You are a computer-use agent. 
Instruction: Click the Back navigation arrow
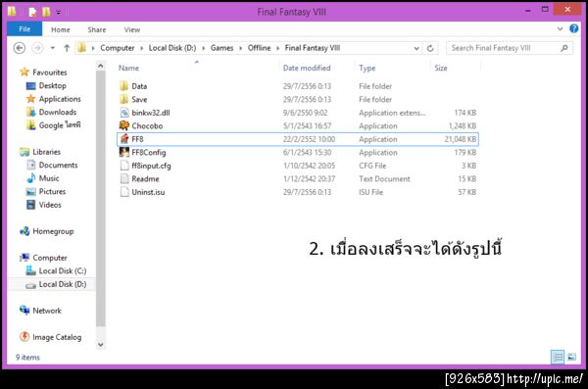tap(20, 48)
